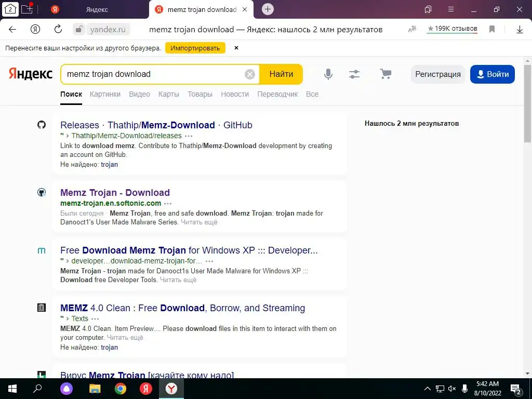Click the Thathip/Memz-Download/releases green path
532x399 pixels.
127,136
